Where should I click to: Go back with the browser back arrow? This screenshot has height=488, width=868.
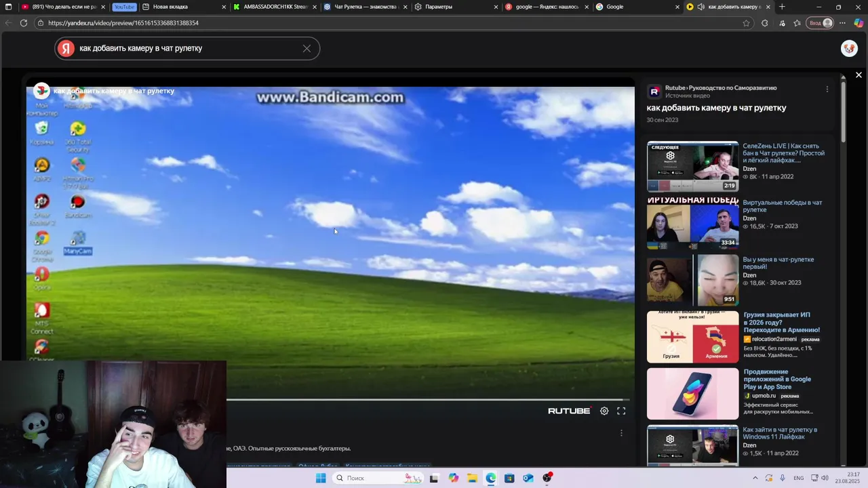click(x=8, y=23)
